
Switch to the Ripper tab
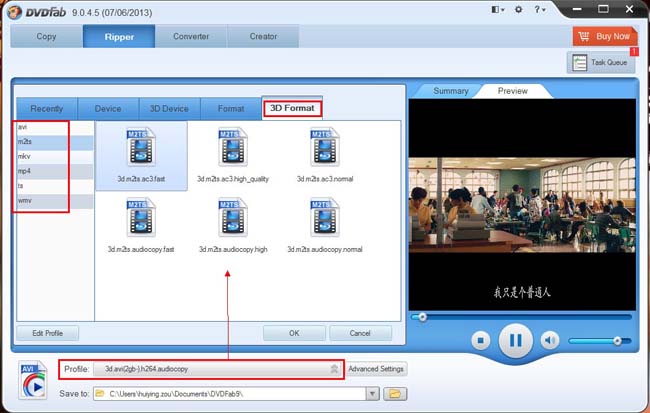(x=119, y=36)
